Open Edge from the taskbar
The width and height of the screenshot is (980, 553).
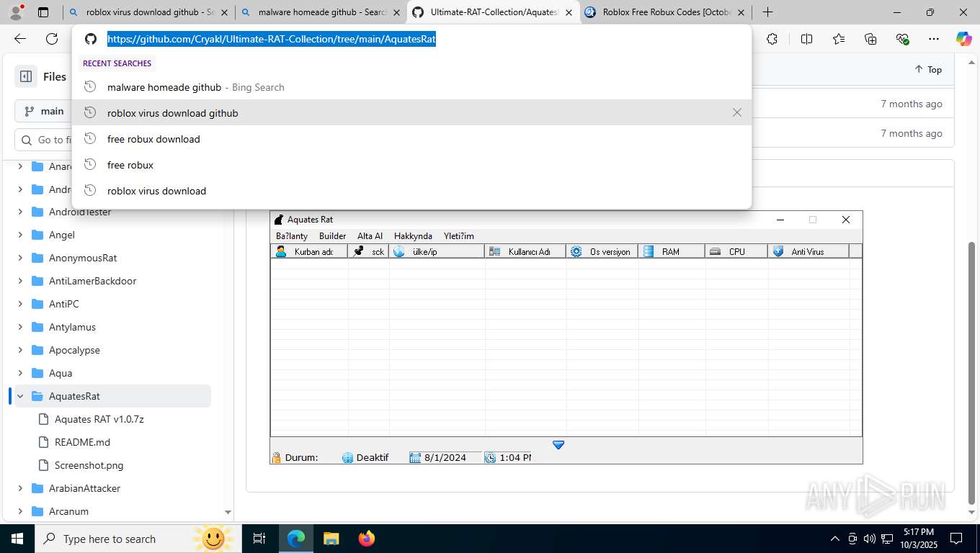pyautogui.click(x=295, y=539)
